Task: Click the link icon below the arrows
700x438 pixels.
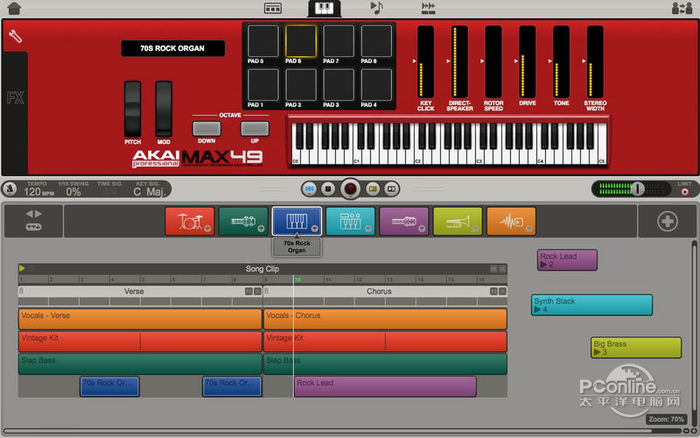Action: pyautogui.click(x=33, y=227)
